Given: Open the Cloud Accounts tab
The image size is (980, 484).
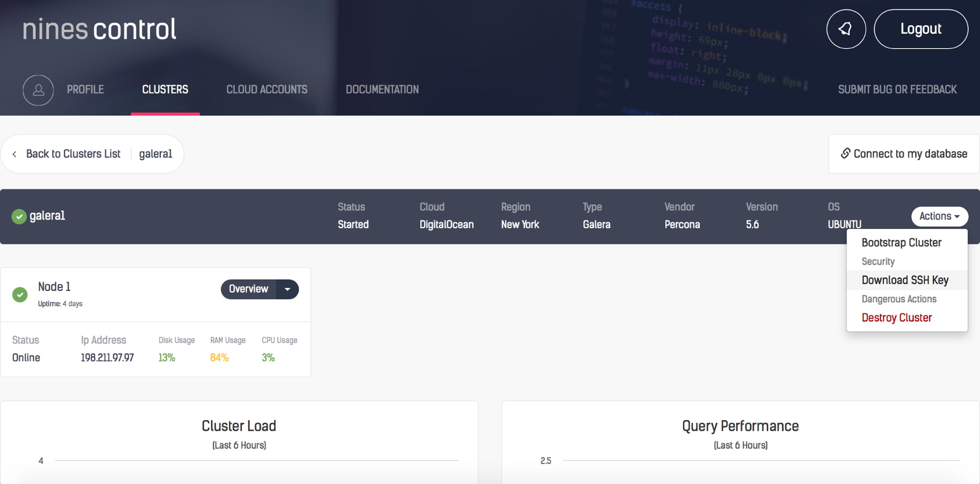Looking at the screenshot, I should [267, 90].
